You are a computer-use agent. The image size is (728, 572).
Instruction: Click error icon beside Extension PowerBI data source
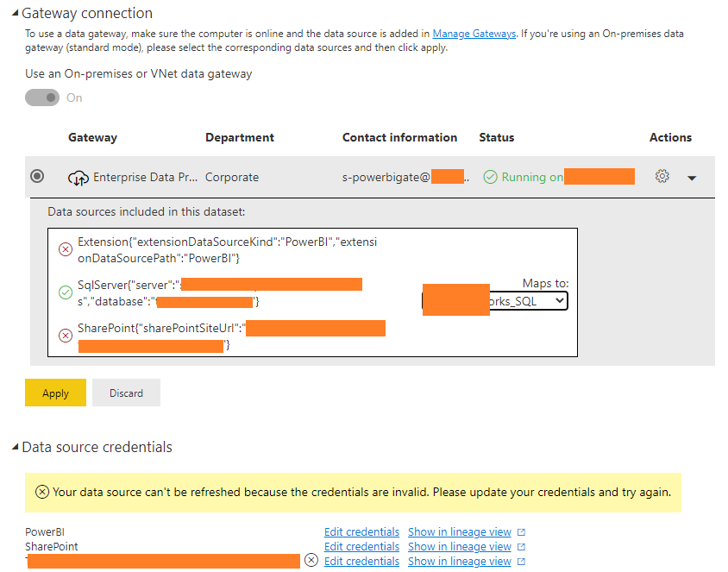click(66, 250)
